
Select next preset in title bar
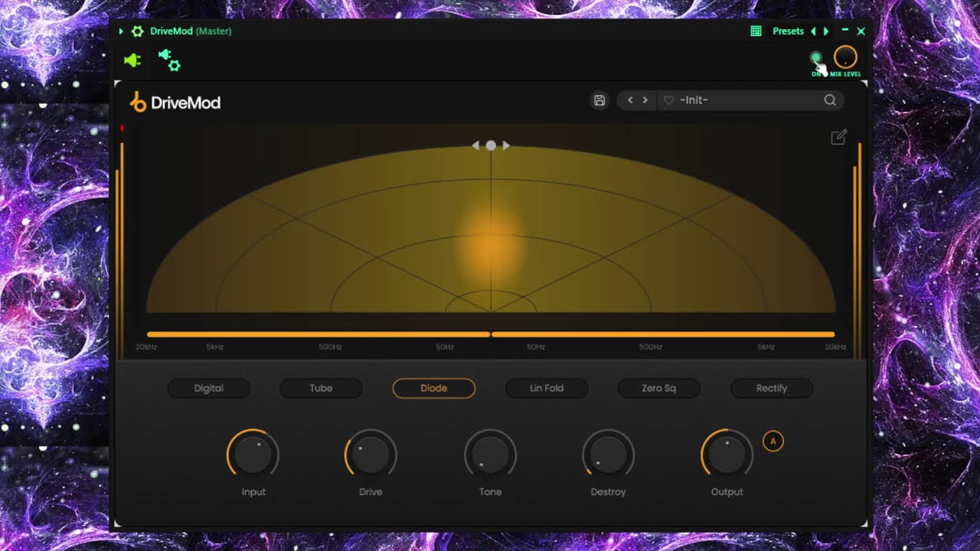coord(825,31)
